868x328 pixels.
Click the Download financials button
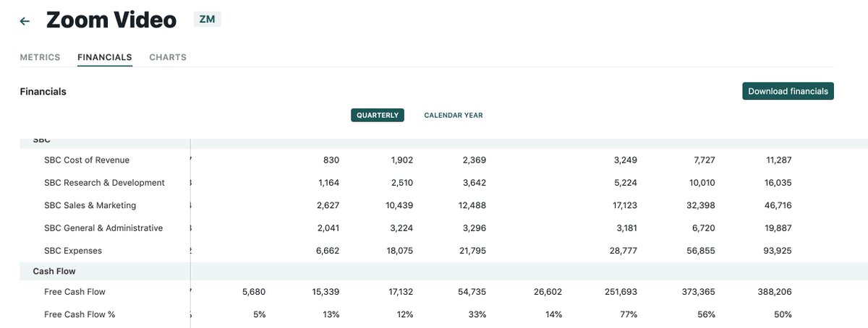point(788,91)
